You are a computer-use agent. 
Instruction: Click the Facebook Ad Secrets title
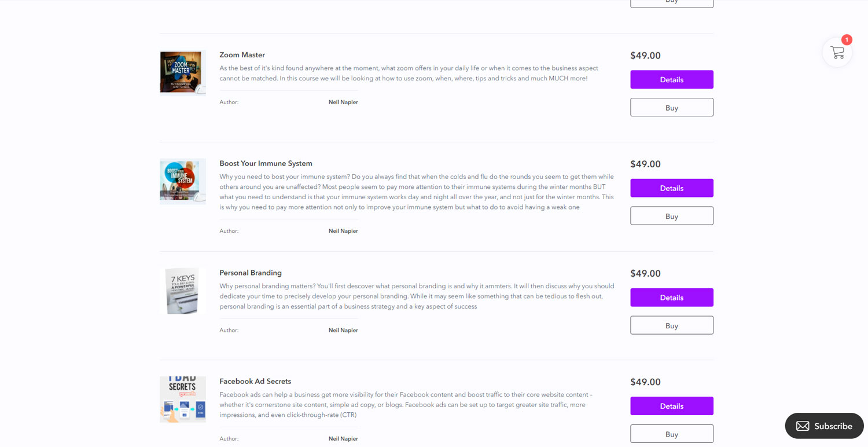click(x=255, y=382)
